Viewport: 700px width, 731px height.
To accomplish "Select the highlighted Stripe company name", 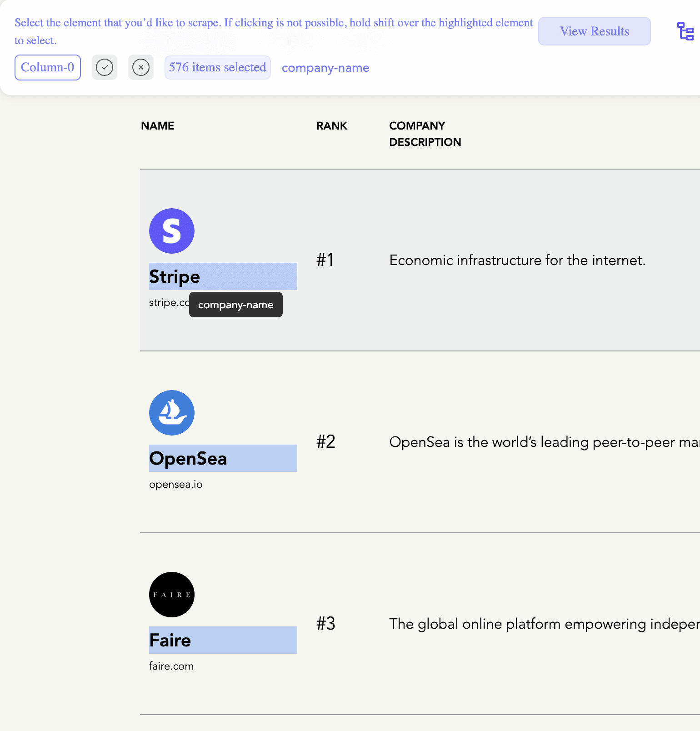I will tap(223, 276).
